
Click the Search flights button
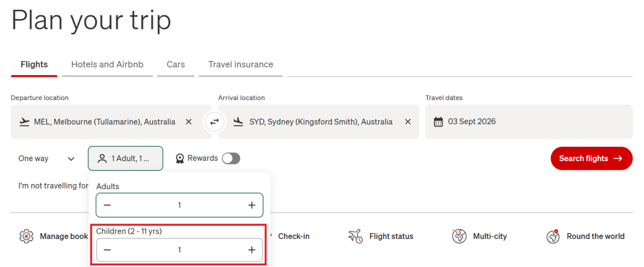click(591, 158)
